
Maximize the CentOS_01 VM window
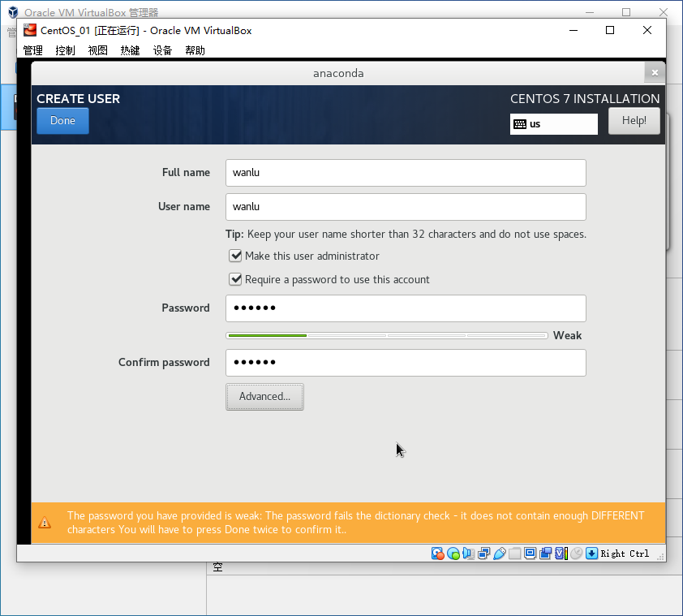coord(610,30)
